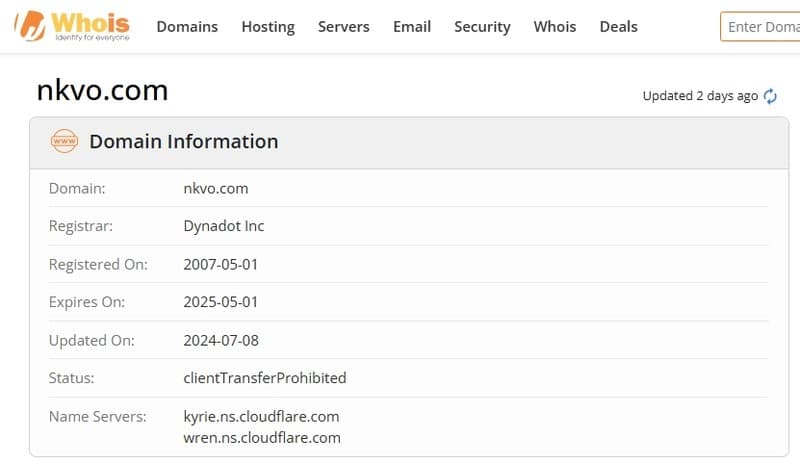Go to the Servers menu item
The image size is (800, 464).
343,27
